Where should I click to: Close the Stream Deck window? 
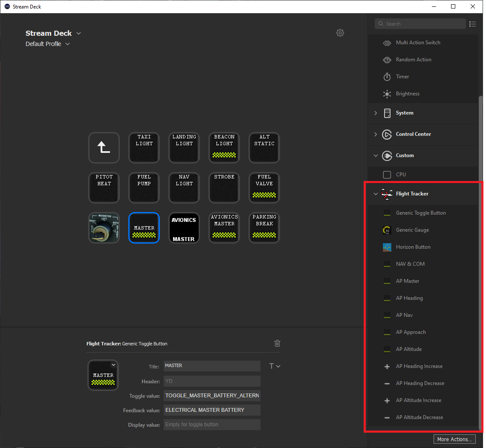pyautogui.click(x=473, y=6)
